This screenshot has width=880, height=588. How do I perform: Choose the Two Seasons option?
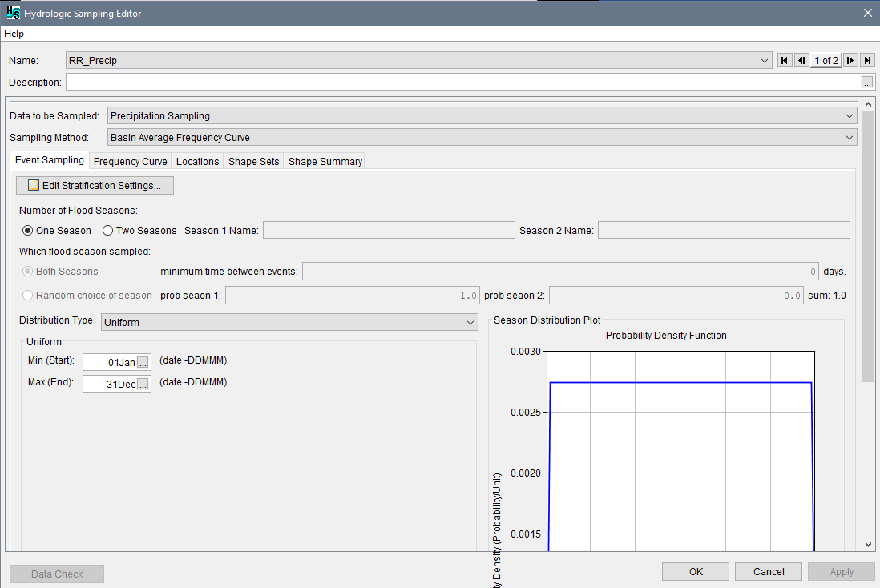click(x=108, y=230)
